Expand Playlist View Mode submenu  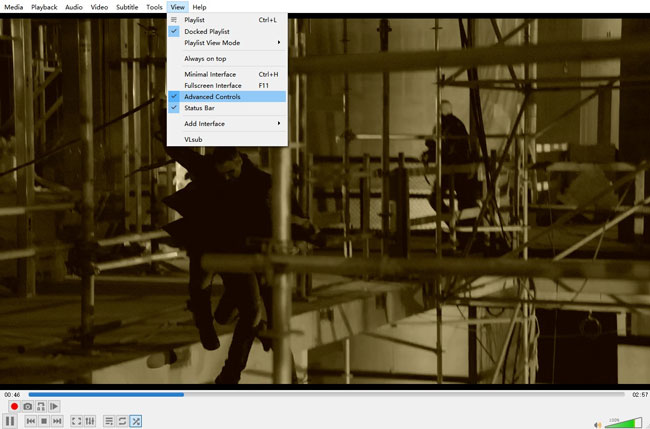(x=227, y=43)
